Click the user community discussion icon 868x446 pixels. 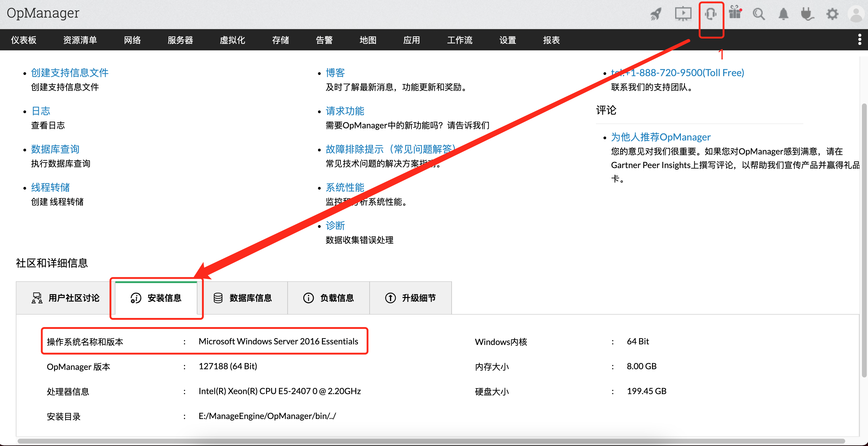click(37, 298)
